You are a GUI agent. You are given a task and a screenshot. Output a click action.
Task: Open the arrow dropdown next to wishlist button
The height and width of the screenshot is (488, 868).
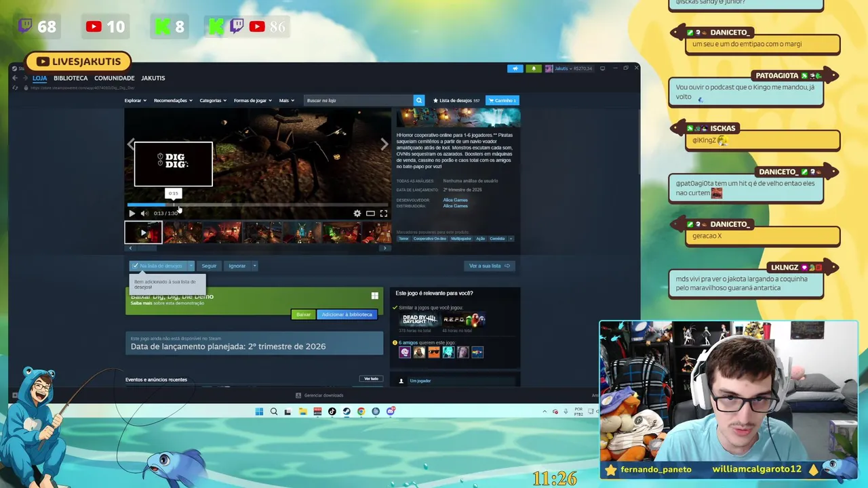pyautogui.click(x=191, y=266)
